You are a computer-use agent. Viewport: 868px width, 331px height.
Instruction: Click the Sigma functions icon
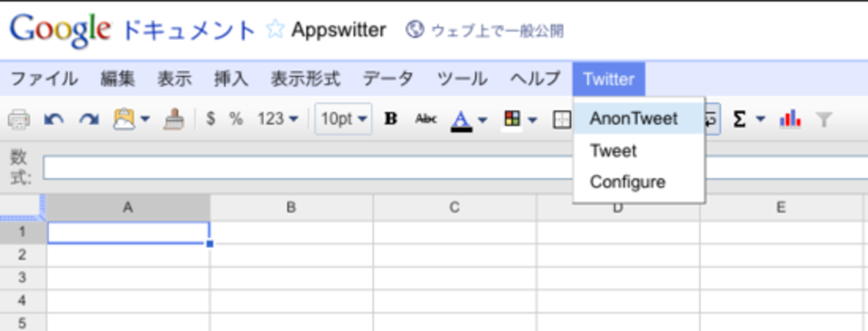point(739,119)
